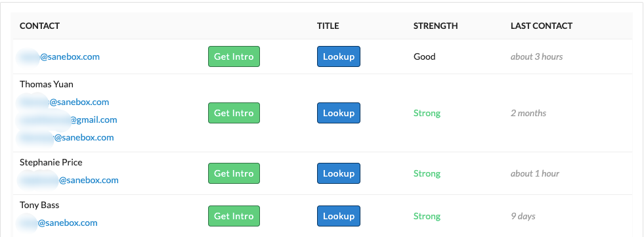Image resolution: width=644 pixels, height=237 pixels.
Task: Sort by the STRENGTH column header
Action: (435, 26)
